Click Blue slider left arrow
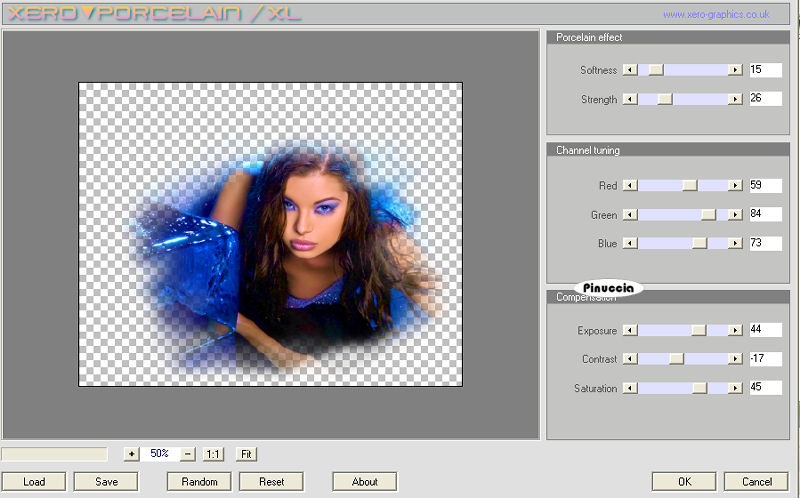Screen dimensions: 800x498 pos(630,243)
